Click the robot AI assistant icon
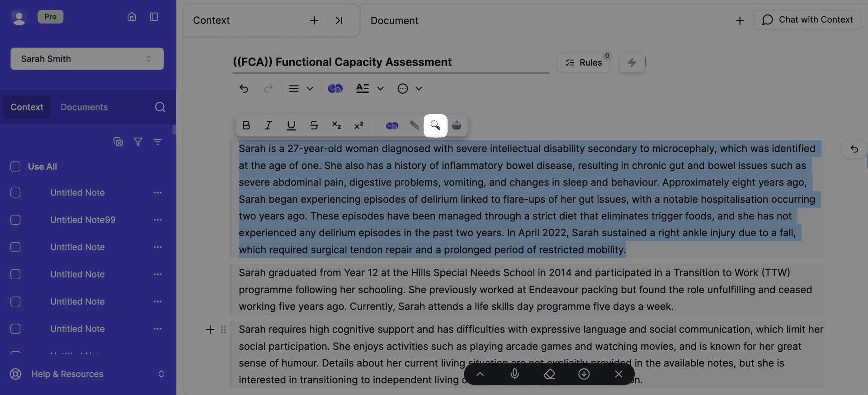Image resolution: width=868 pixels, height=395 pixels. coord(457,125)
